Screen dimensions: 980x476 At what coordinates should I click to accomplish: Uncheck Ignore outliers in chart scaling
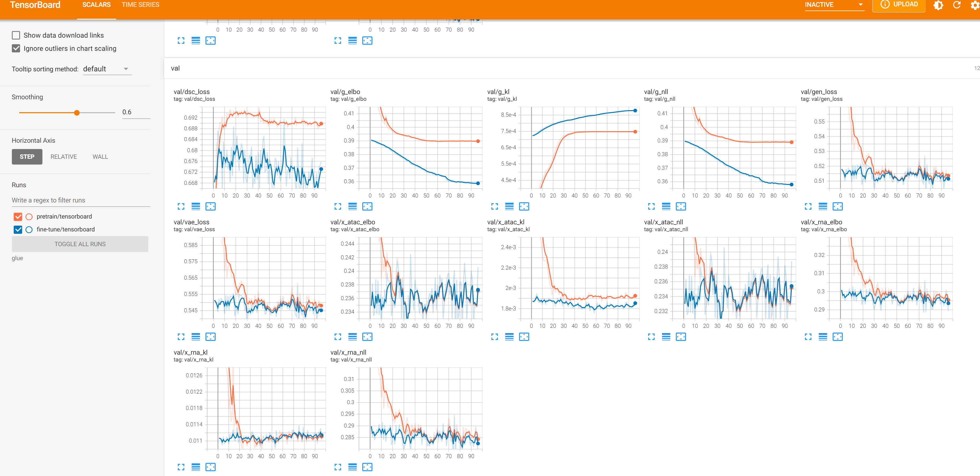(x=16, y=48)
